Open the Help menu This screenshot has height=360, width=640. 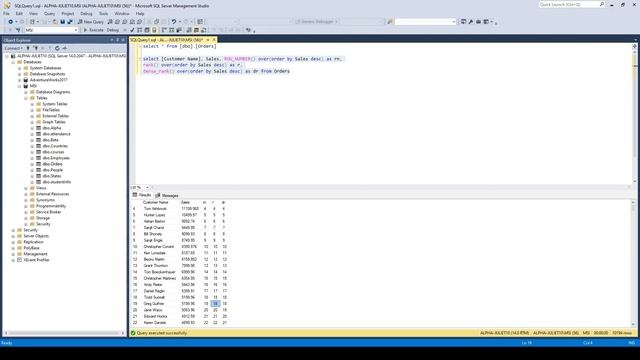(140, 13)
